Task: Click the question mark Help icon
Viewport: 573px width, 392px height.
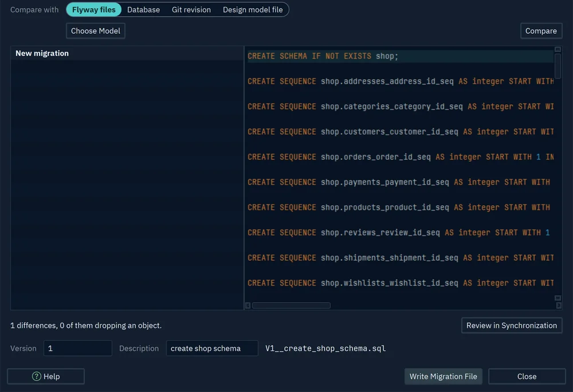Action: (x=37, y=377)
